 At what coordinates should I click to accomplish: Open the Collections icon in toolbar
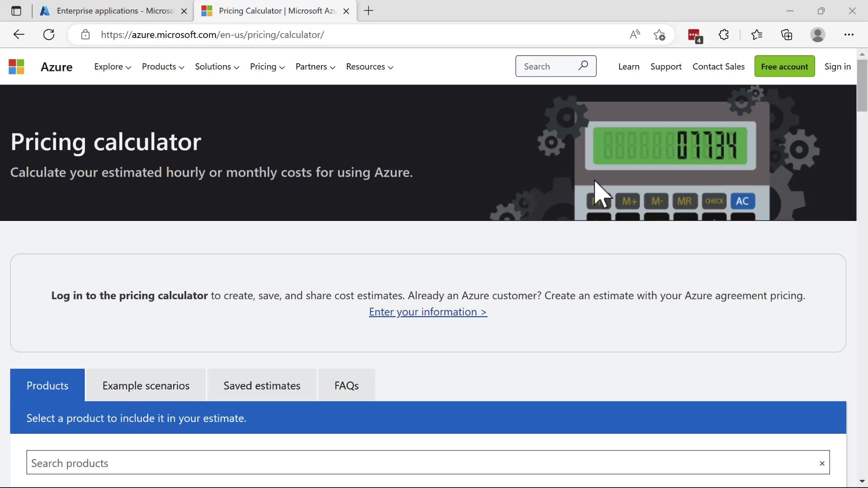point(787,35)
